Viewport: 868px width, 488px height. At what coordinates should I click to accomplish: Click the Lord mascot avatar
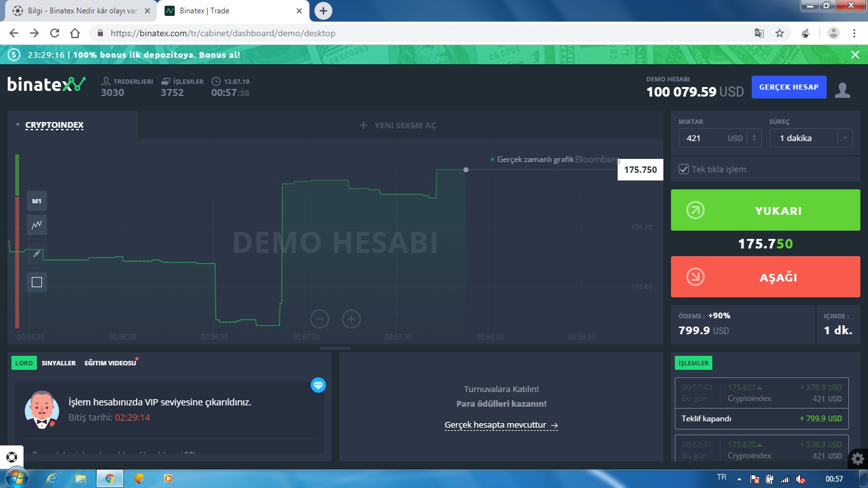pyautogui.click(x=42, y=409)
